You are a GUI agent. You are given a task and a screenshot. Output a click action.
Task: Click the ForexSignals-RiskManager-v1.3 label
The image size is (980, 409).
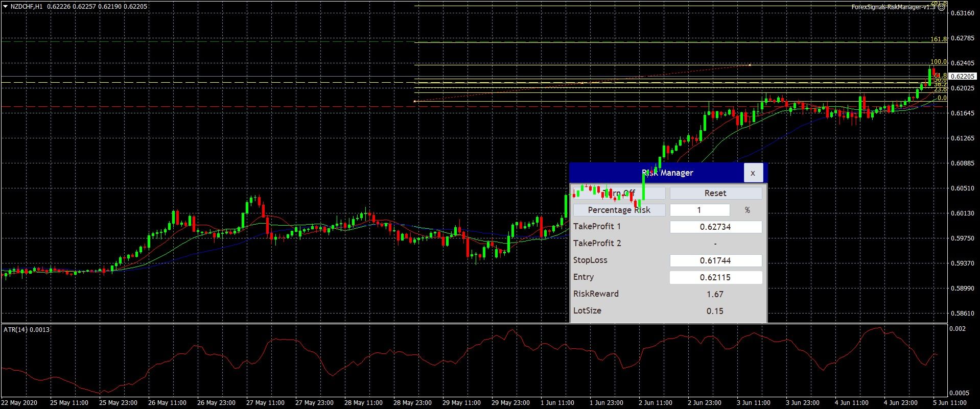tap(893, 7)
